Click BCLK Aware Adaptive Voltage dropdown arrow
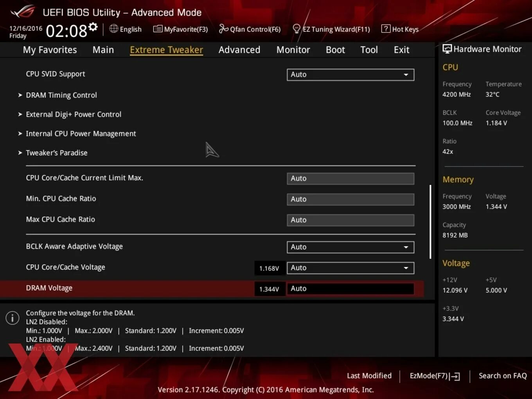532x399 pixels. 406,247
